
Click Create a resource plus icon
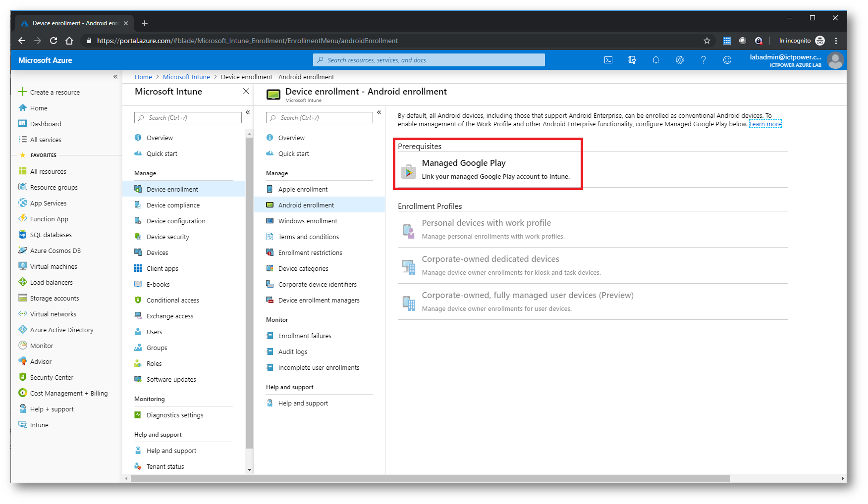(x=23, y=92)
